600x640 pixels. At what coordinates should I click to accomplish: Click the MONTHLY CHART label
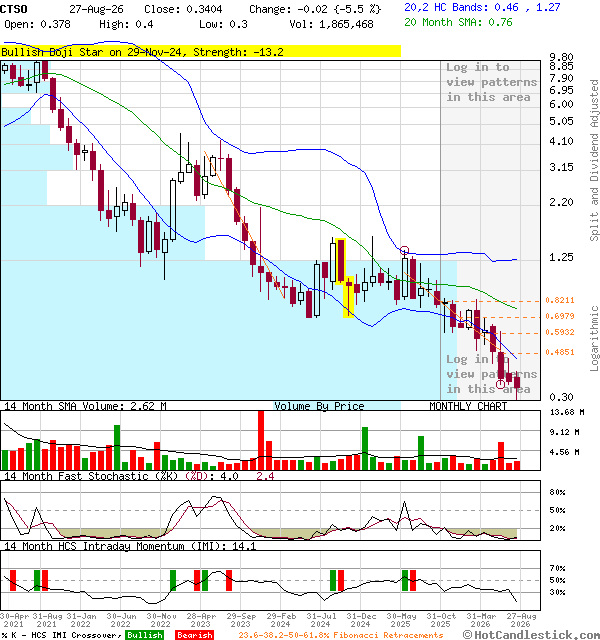pyautogui.click(x=468, y=406)
